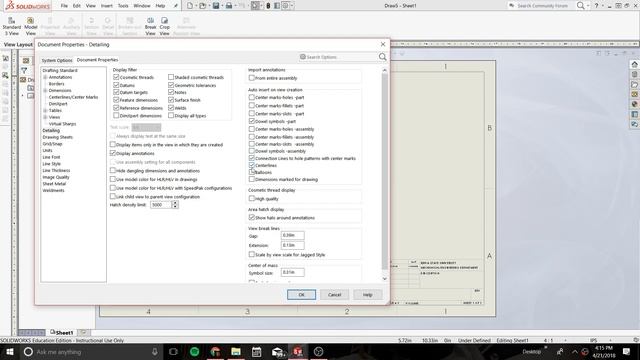Open the Window menu
Screen dimensions: 640x360
142,6
